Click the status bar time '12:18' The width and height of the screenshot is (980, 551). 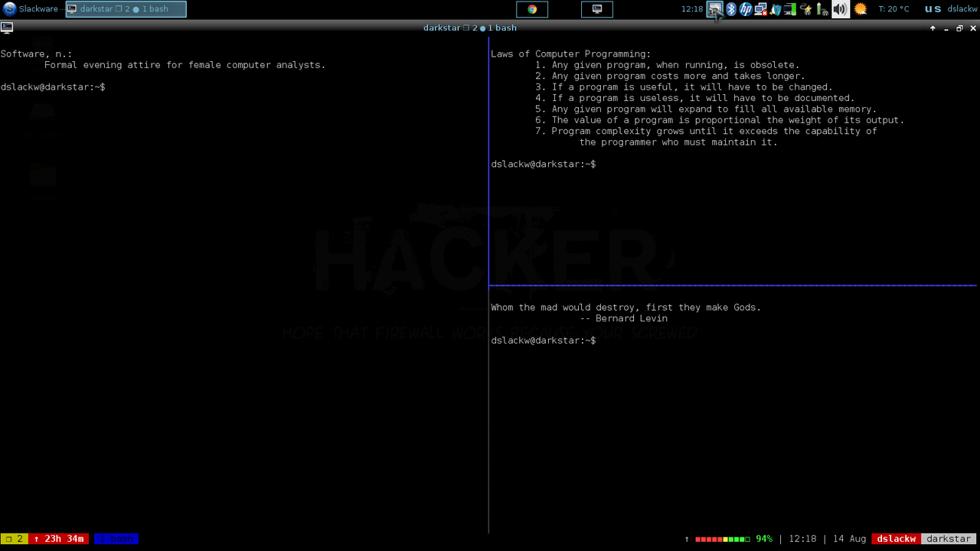click(802, 539)
